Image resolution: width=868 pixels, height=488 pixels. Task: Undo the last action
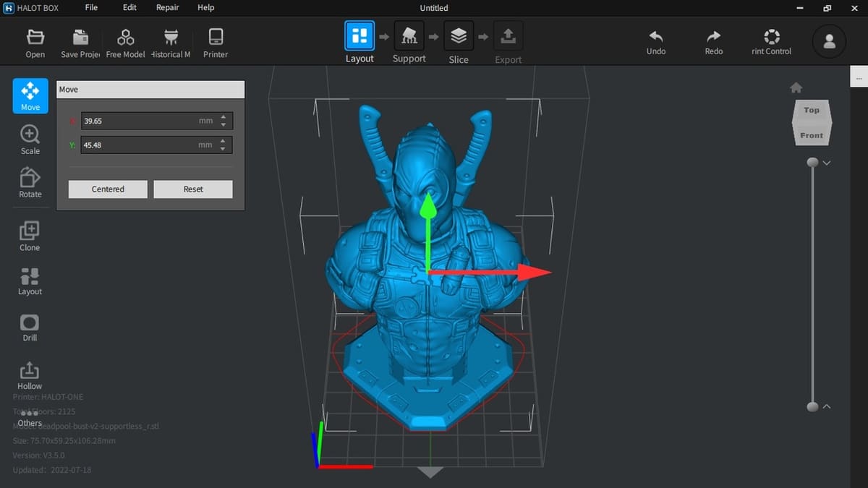656,43
